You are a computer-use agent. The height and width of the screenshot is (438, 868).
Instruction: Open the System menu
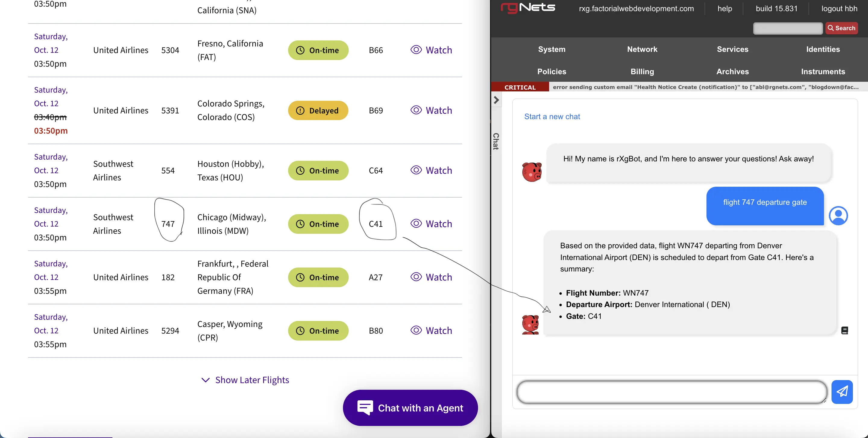(552, 49)
